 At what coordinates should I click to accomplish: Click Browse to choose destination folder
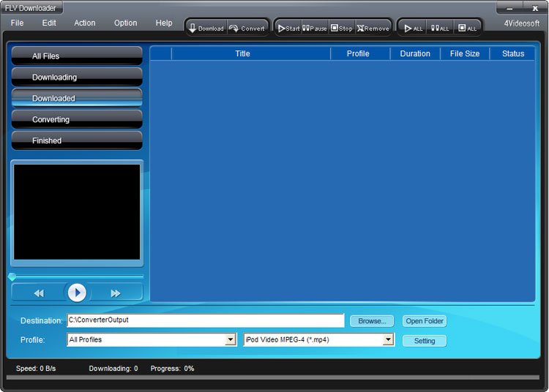[x=372, y=321]
